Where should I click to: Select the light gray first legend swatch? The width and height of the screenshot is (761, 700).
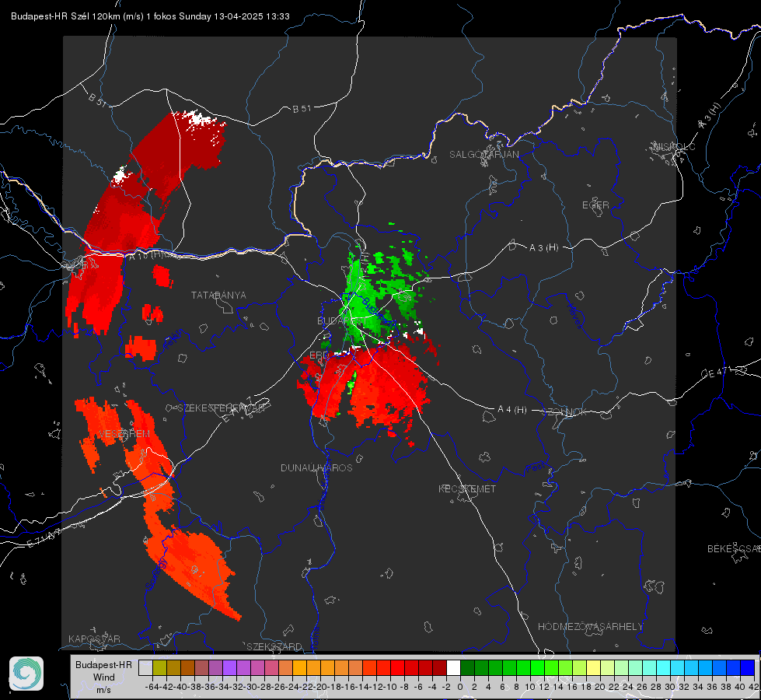[x=145, y=667]
